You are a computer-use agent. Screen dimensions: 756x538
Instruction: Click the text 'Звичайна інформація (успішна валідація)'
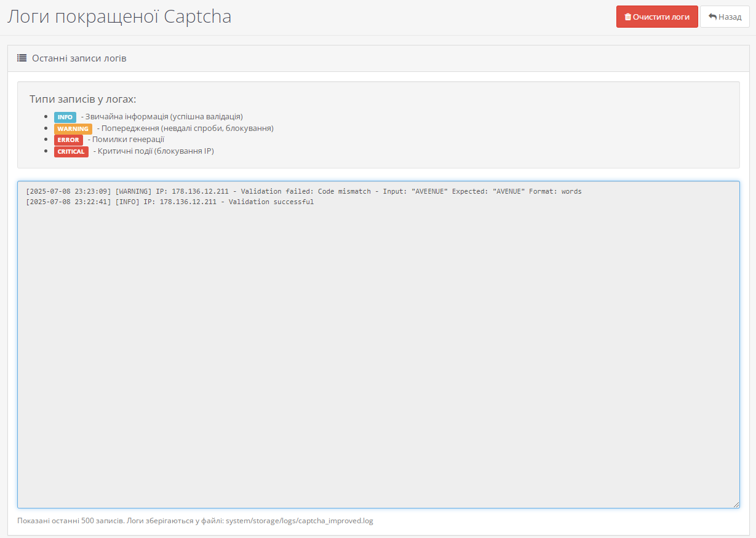tap(164, 117)
